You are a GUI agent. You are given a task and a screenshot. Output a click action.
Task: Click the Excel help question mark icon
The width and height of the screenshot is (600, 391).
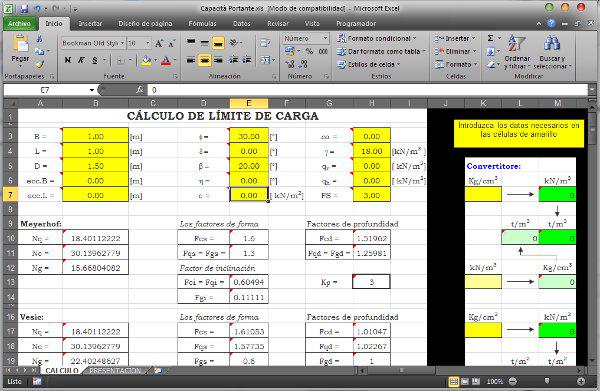(551, 23)
